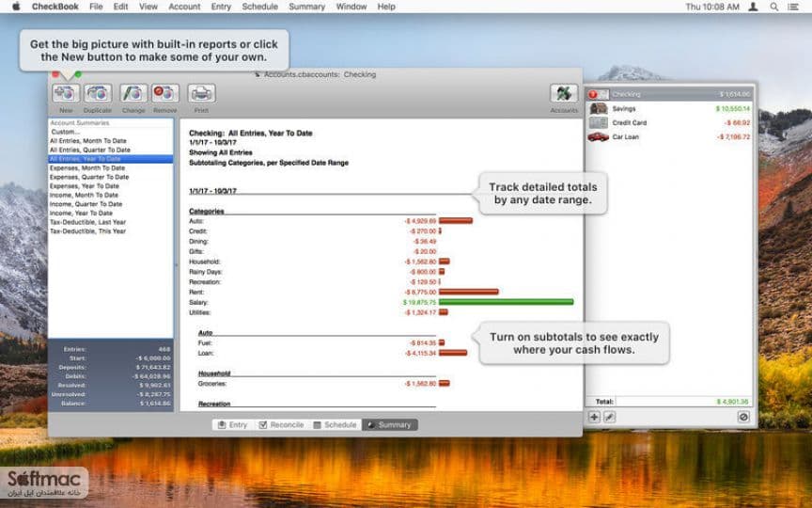
Task: Open the Account menu
Action: click(x=184, y=7)
